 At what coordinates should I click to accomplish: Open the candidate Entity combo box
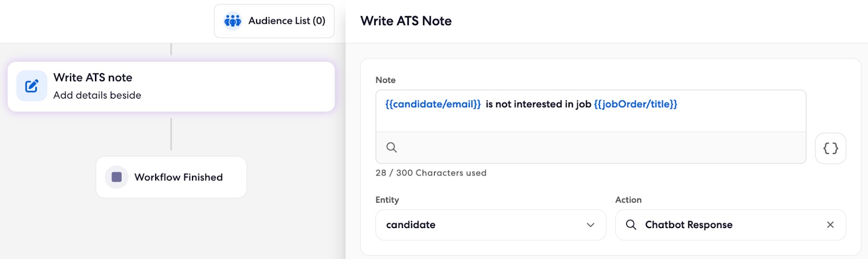pos(490,225)
